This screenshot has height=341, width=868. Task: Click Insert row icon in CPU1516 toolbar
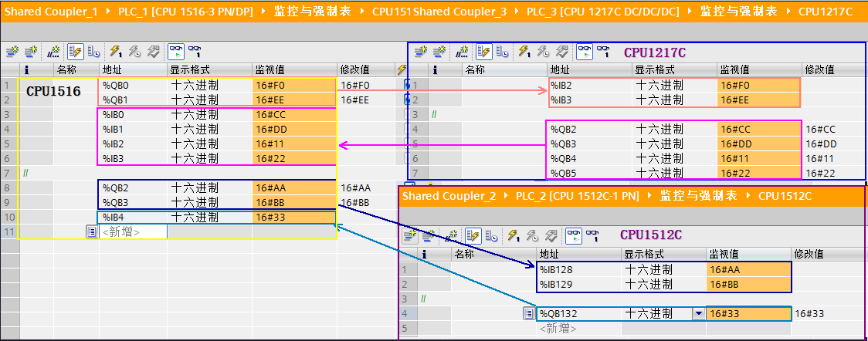pos(12,52)
